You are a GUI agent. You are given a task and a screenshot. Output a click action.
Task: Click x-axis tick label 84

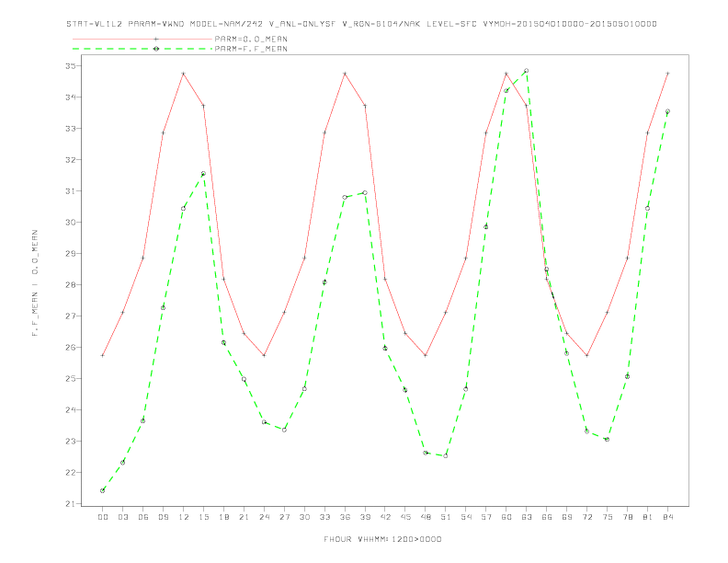click(x=667, y=517)
